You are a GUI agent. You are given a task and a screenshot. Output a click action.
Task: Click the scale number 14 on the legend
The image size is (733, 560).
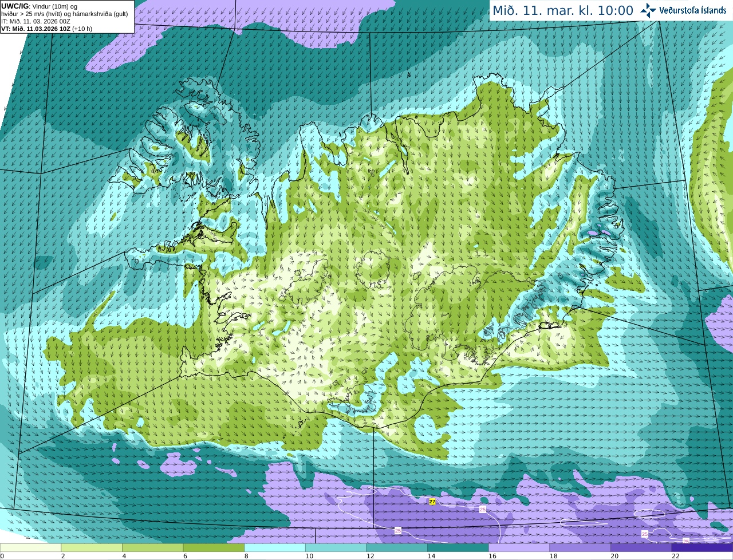pyautogui.click(x=432, y=556)
